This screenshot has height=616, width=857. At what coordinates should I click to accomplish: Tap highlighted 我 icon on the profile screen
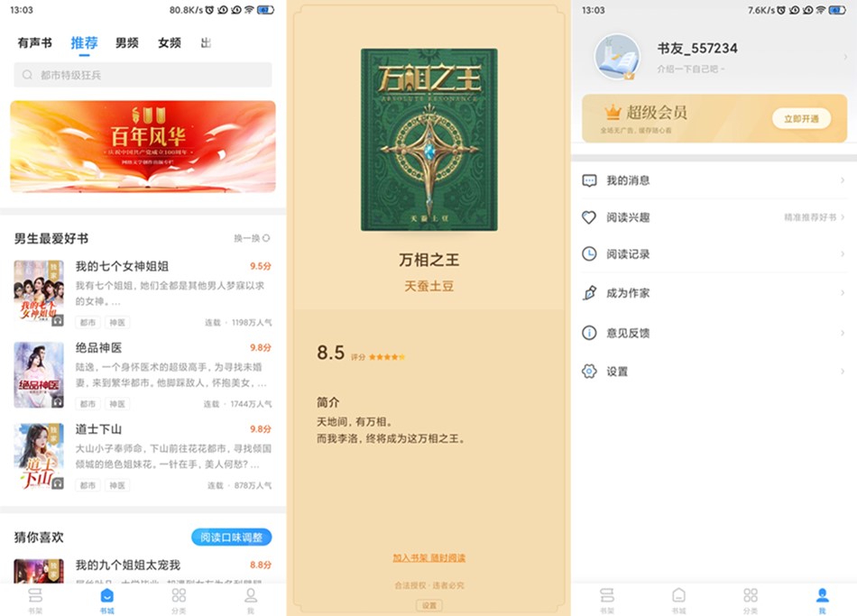click(823, 594)
